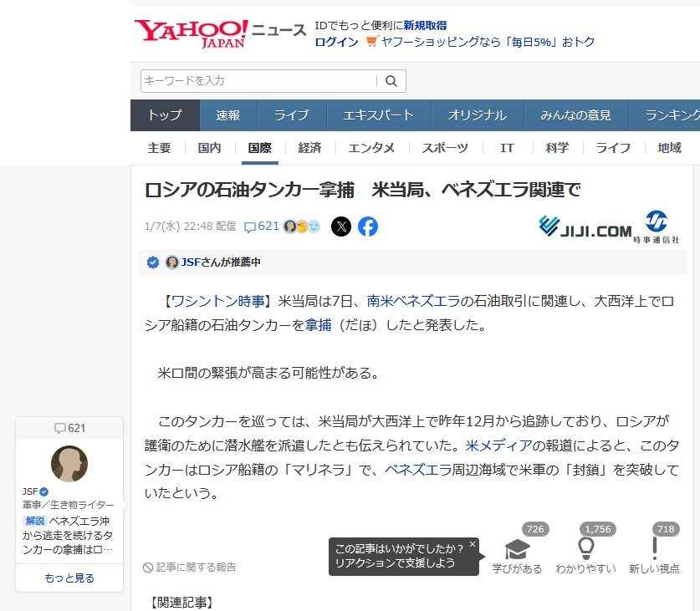700x611 pixels.
Task: Open comments via speech bubble 621 beside date
Action: pos(261,227)
